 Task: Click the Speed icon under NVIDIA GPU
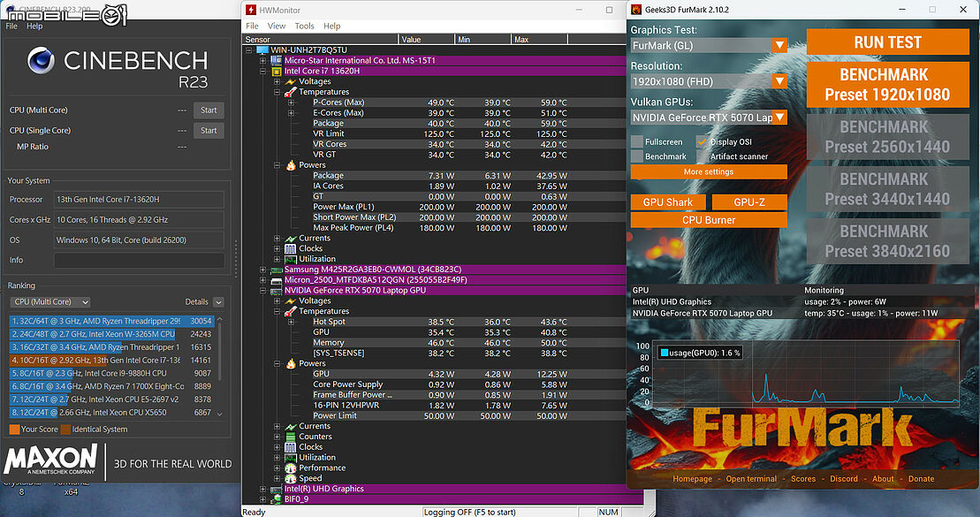(291, 478)
